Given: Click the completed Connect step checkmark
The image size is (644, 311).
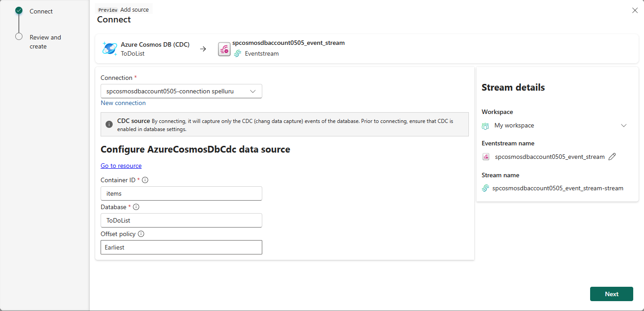Looking at the screenshot, I should point(19,10).
